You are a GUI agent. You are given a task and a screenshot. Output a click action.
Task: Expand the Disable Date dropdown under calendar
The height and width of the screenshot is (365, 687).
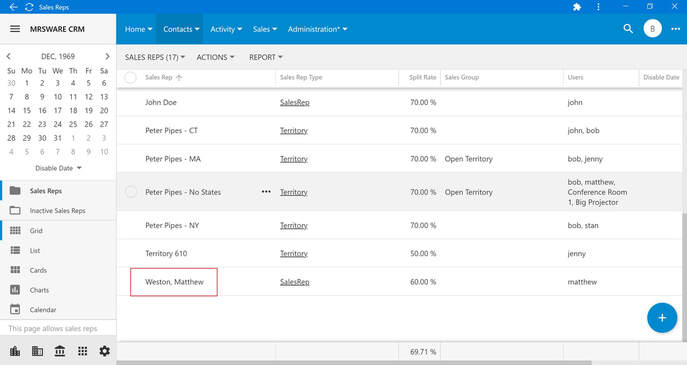point(58,168)
